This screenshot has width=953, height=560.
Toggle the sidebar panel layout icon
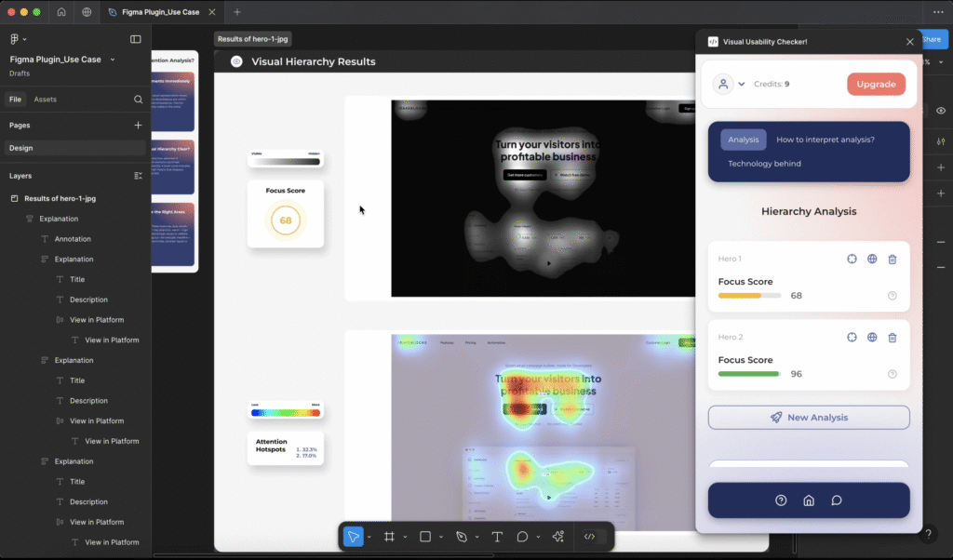tap(136, 39)
